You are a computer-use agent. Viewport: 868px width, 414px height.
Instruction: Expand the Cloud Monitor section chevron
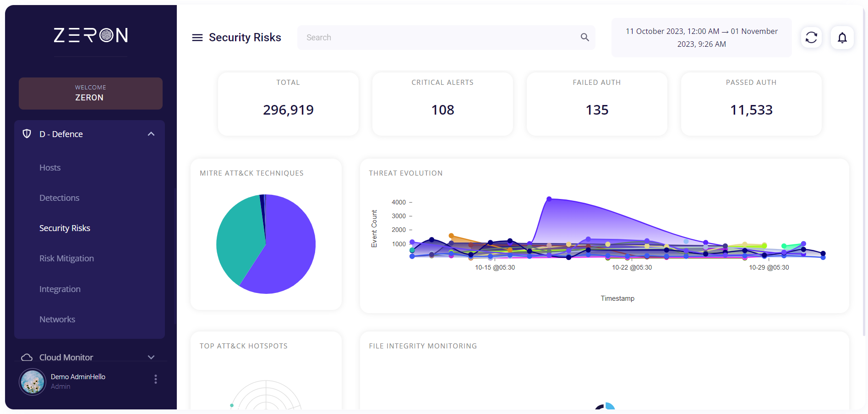click(151, 357)
